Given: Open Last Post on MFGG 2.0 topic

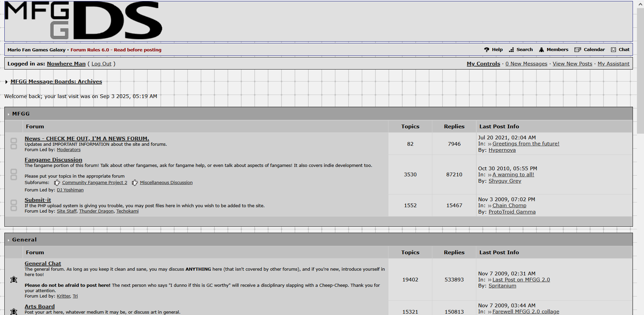Looking at the screenshot, I should 521,280.
